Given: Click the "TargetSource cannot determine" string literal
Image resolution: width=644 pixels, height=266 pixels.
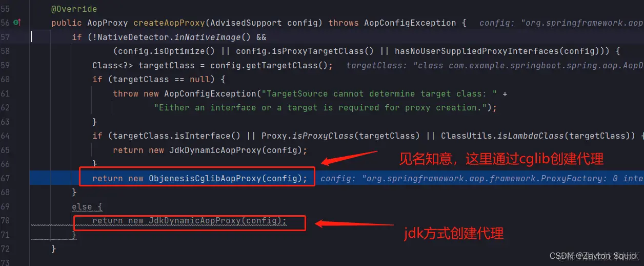Looking at the screenshot, I should [379, 93].
